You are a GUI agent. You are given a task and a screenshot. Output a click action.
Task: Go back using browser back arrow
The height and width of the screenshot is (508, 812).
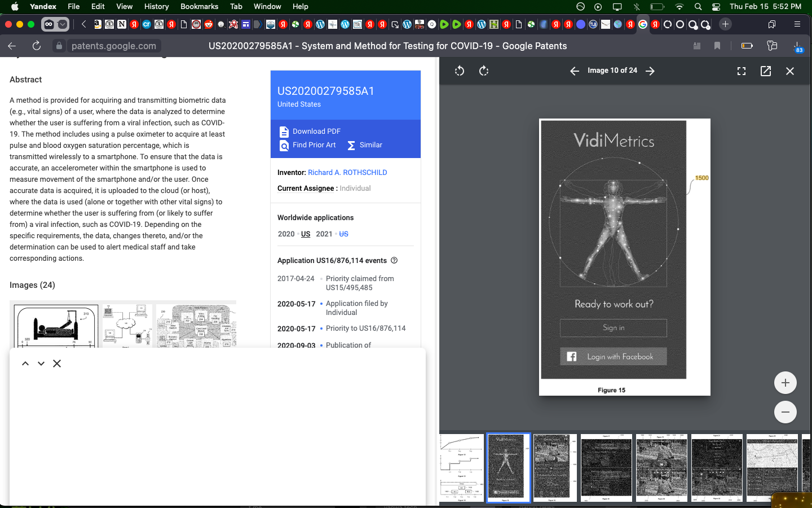pyautogui.click(x=12, y=46)
